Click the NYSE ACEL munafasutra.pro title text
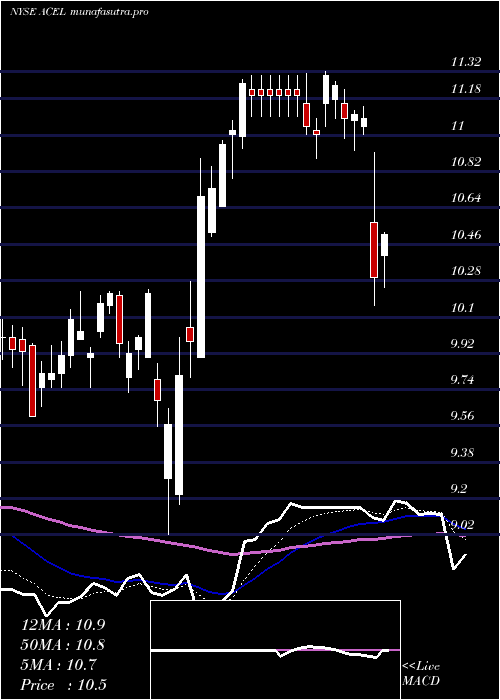Screen dimensions: 500x700 [x=79, y=12]
